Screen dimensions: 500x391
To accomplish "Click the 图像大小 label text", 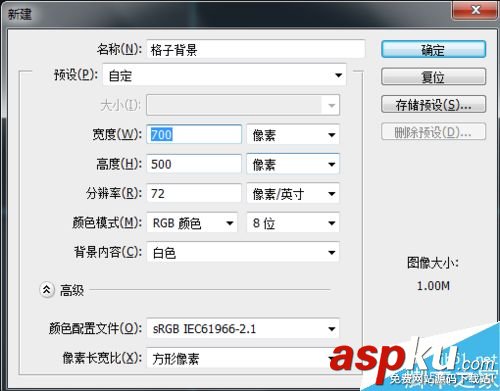I will click(x=433, y=263).
